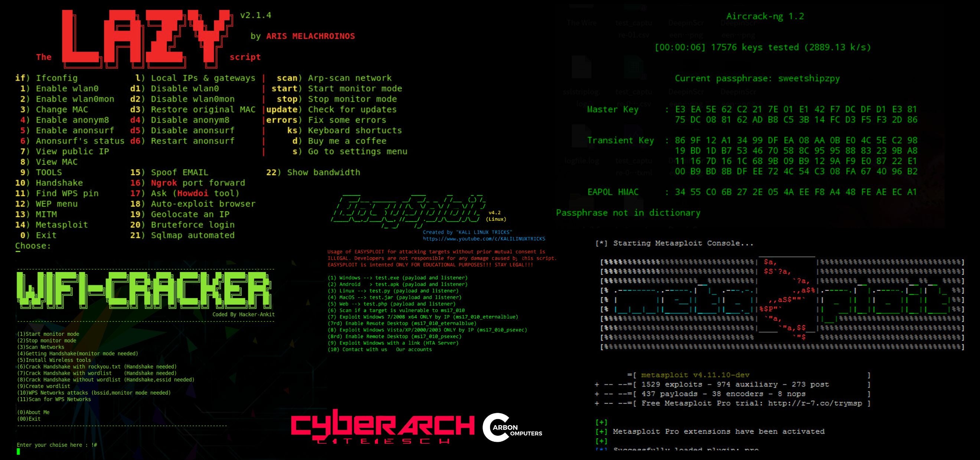Image resolution: width=980 pixels, height=460 pixels.
Task: Select menu option 16) Ngrok port forward
Action: (187, 183)
